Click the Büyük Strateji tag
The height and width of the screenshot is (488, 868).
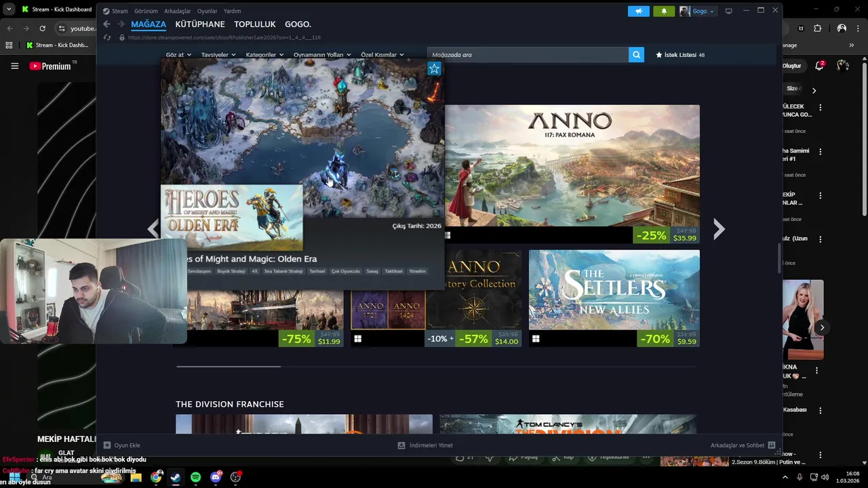pyautogui.click(x=231, y=271)
